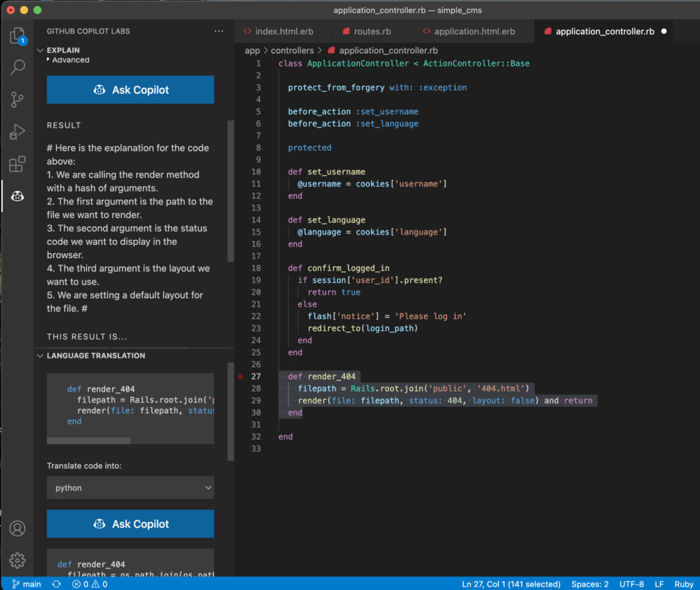700x590 pixels.
Task: Expand the Advanced options under Explain
Action: [x=68, y=60]
